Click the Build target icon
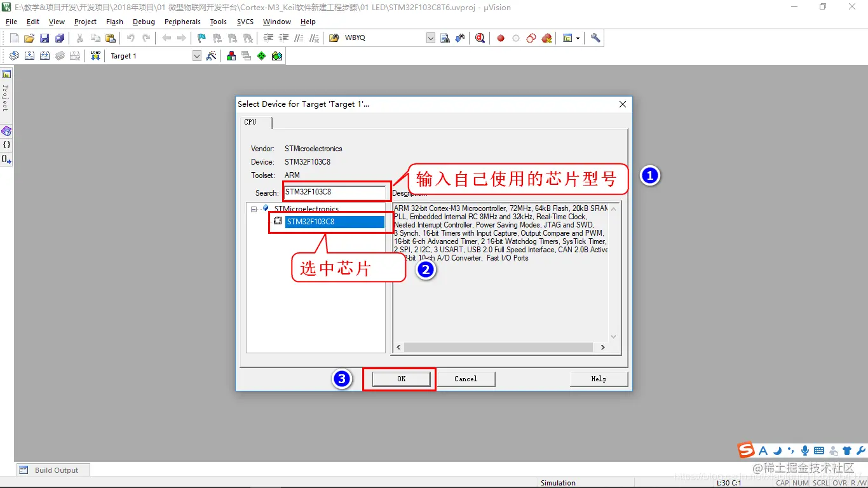 (x=29, y=56)
